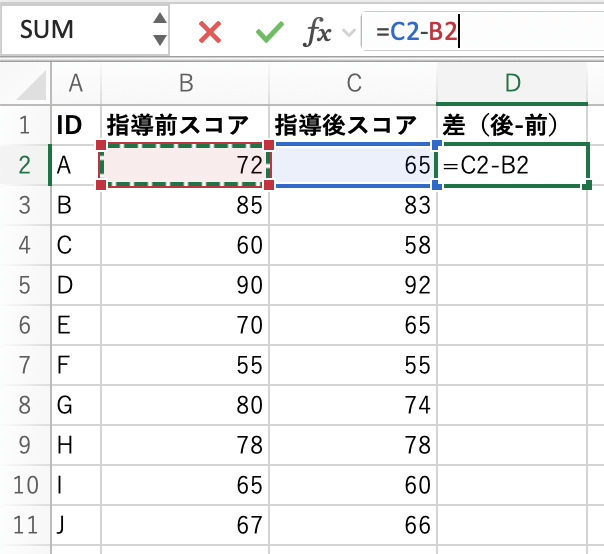Select column A header
604x554 pixels.
[x=74, y=84]
